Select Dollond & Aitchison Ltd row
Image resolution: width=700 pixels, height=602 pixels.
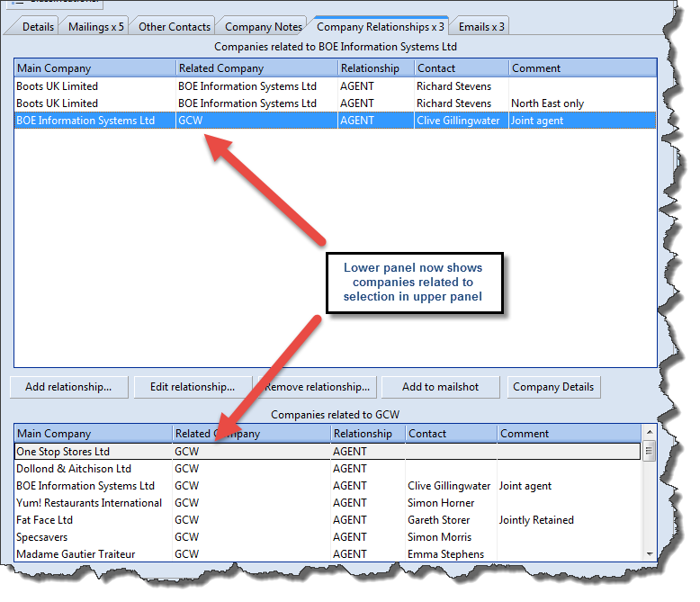pos(328,469)
